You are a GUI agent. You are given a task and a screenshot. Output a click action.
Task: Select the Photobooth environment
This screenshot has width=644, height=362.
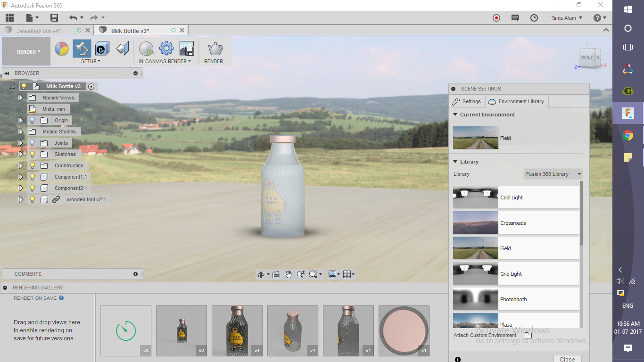516,299
